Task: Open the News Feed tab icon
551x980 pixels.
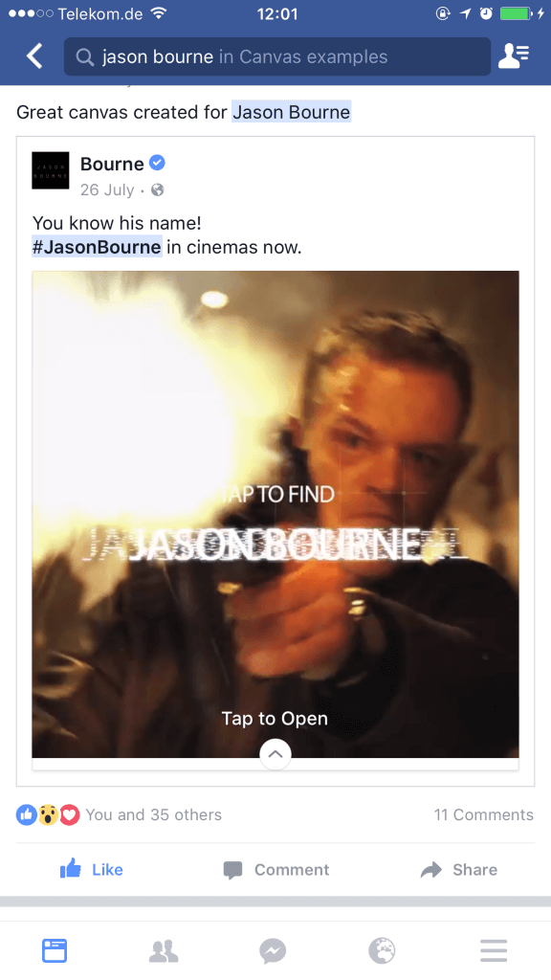Action: tap(55, 950)
